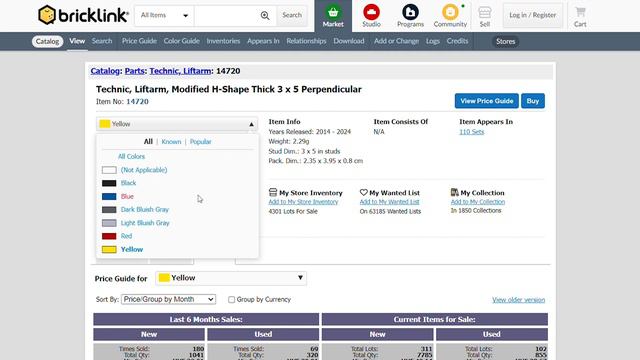Open the Studio section icon

371,12
